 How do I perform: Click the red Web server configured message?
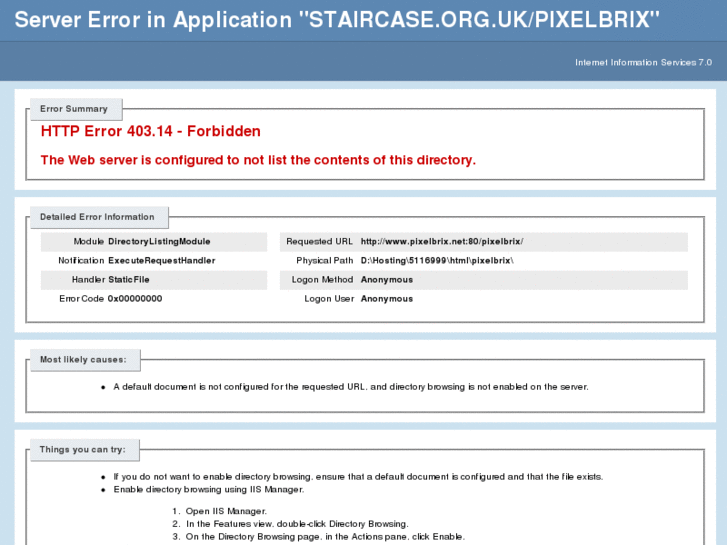(258, 160)
